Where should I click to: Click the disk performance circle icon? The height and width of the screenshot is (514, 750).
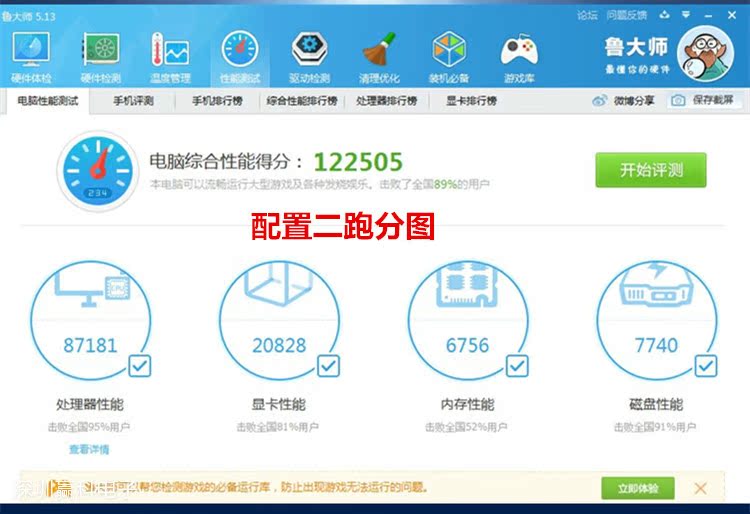[657, 320]
